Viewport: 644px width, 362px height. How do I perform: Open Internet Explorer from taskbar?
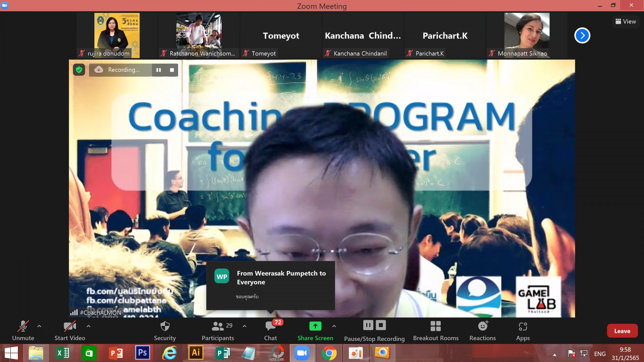169,353
